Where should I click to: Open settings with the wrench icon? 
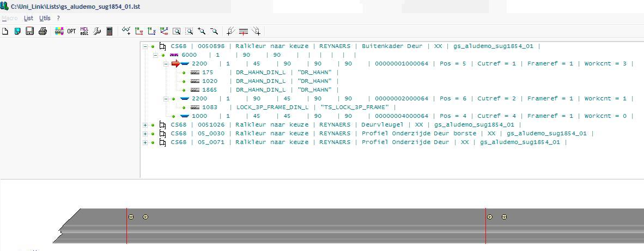click(x=97, y=31)
